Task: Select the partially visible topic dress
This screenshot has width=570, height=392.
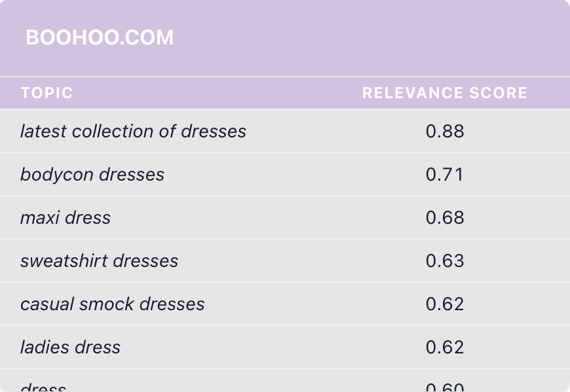Action: pos(43,386)
